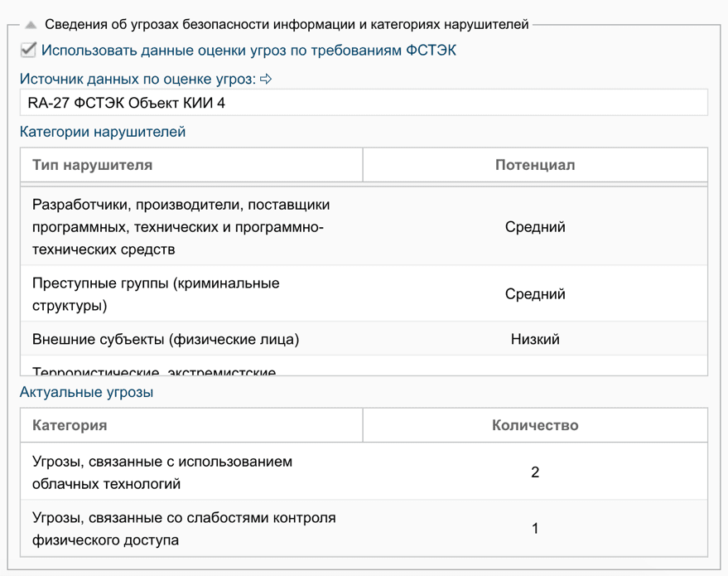The image size is (728, 576).
Task: Click Средний potential for Преступные группы
Action: click(x=535, y=294)
